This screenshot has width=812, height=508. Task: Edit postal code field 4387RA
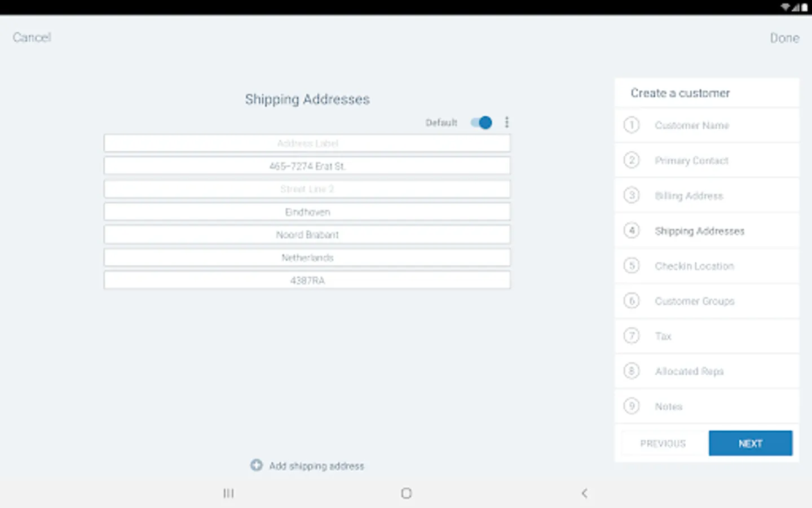point(307,280)
